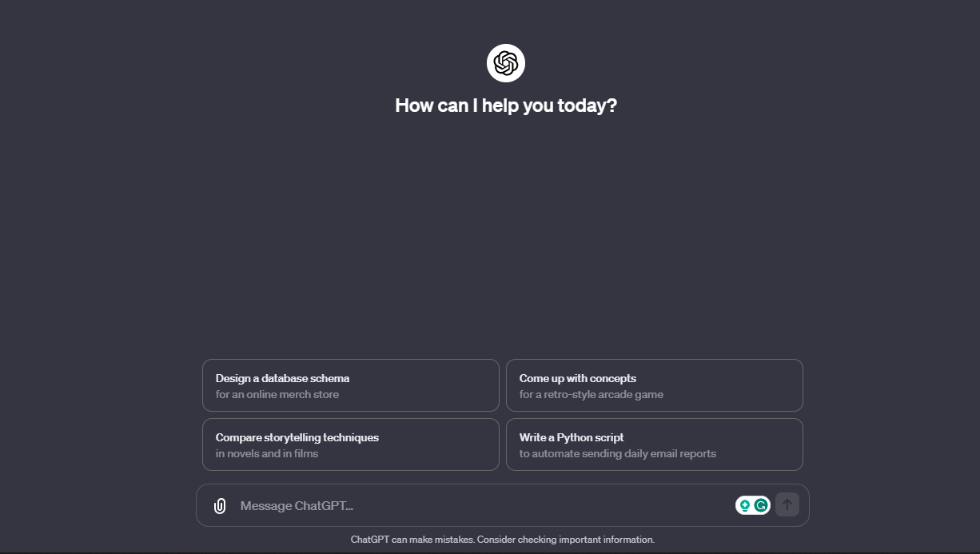Click the ChatGPT logo at top
This screenshot has height=554, width=980.
[506, 63]
